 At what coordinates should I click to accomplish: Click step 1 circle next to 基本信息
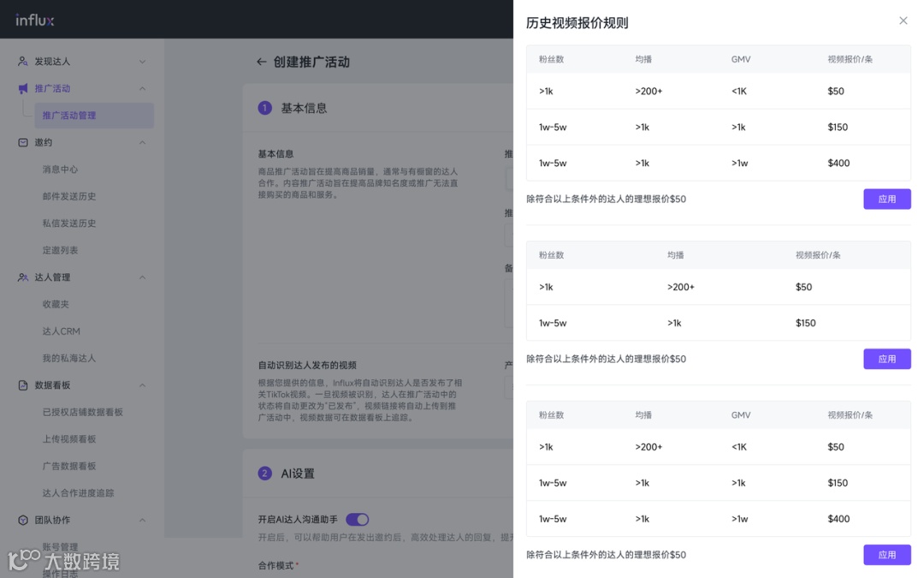click(x=265, y=108)
